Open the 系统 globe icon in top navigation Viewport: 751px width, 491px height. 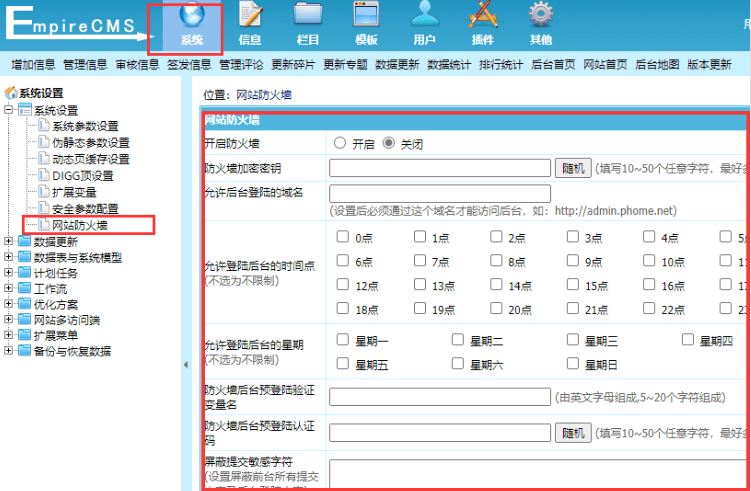point(192,14)
